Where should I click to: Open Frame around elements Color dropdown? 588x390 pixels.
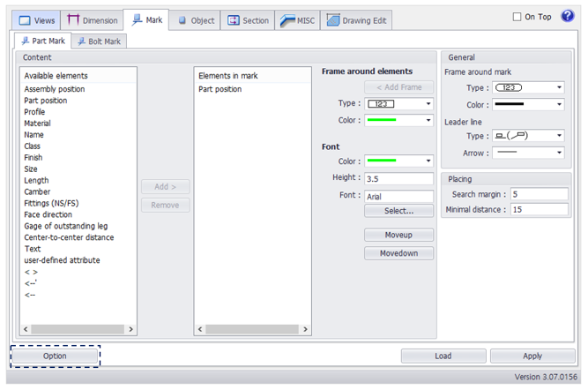tap(398, 120)
